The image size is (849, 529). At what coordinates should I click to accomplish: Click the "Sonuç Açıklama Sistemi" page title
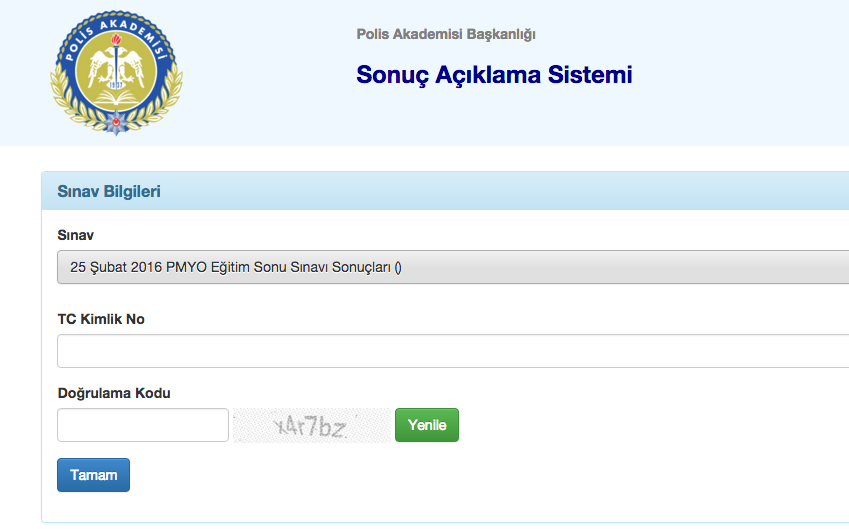coord(494,75)
